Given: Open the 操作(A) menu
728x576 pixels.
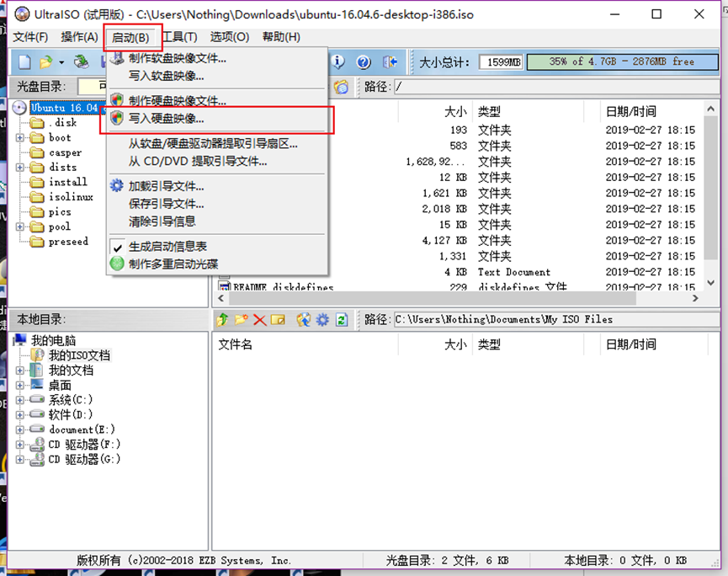Looking at the screenshot, I should pos(79,37).
